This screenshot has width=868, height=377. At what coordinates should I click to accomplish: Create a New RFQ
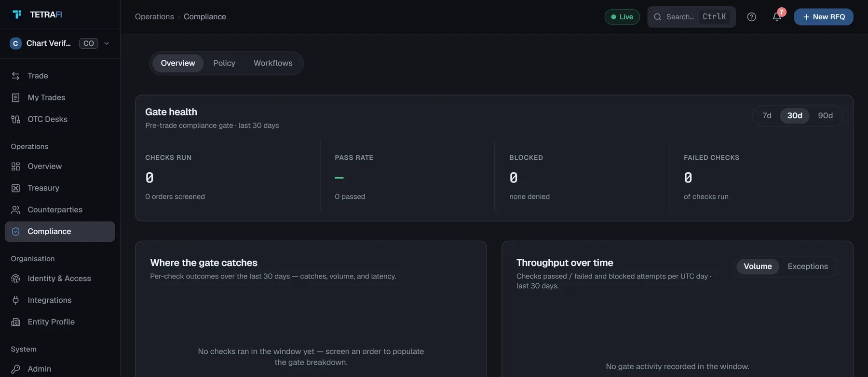[824, 17]
